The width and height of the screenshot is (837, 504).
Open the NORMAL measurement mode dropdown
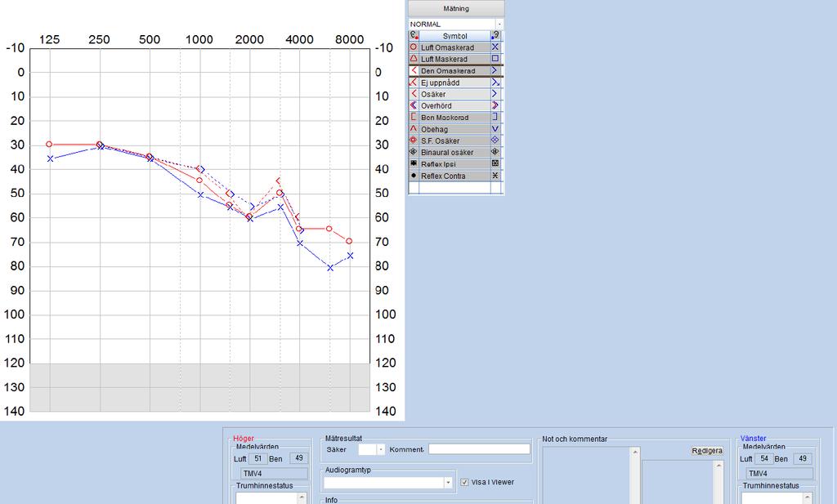point(499,24)
